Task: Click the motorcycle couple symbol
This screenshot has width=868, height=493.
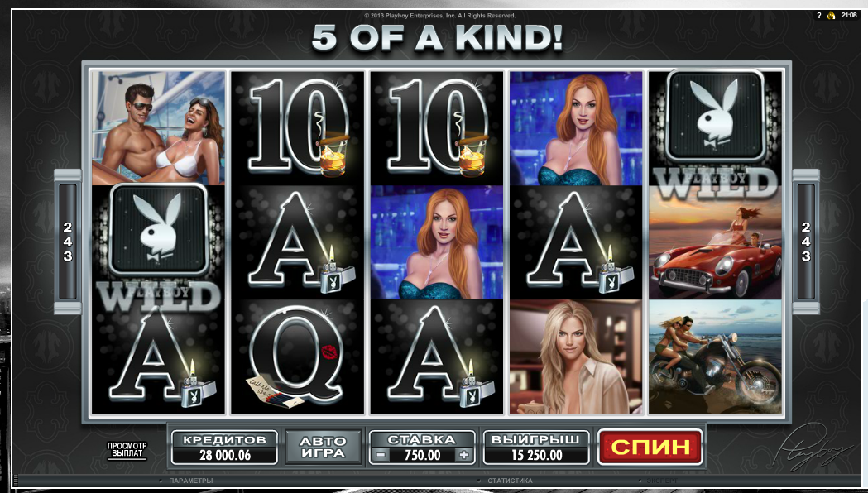Action: click(715, 357)
